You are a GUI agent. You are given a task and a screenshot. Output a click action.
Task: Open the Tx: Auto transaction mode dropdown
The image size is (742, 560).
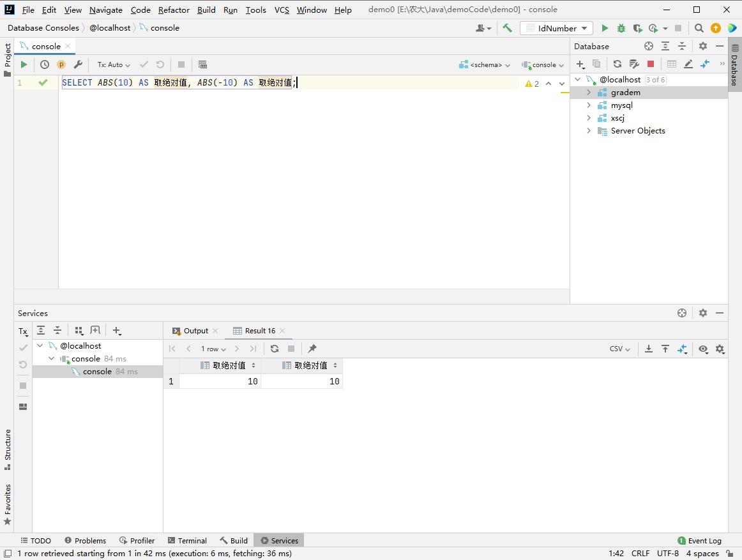[x=114, y=64]
